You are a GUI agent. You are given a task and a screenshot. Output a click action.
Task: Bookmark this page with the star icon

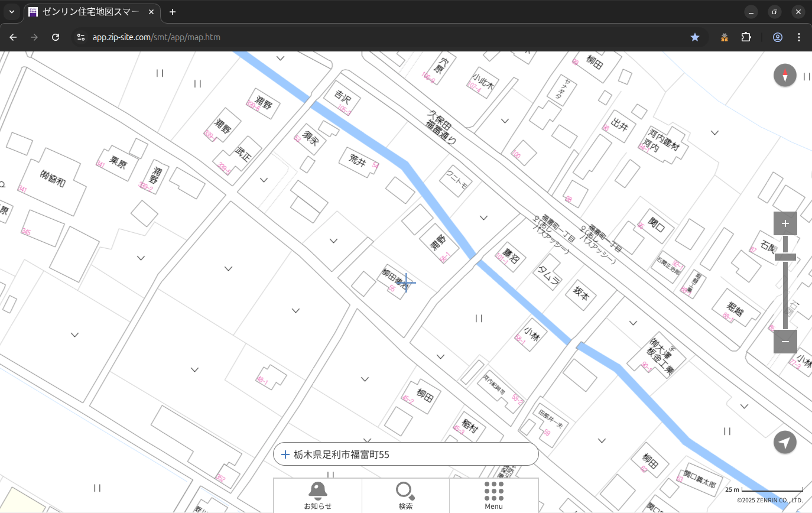pyautogui.click(x=695, y=37)
